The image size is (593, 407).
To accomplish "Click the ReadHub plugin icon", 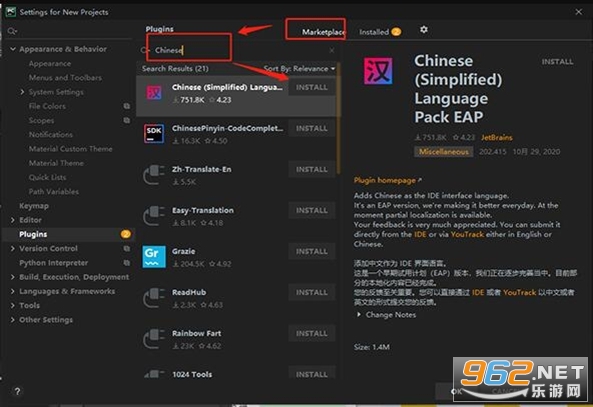I will tap(154, 297).
